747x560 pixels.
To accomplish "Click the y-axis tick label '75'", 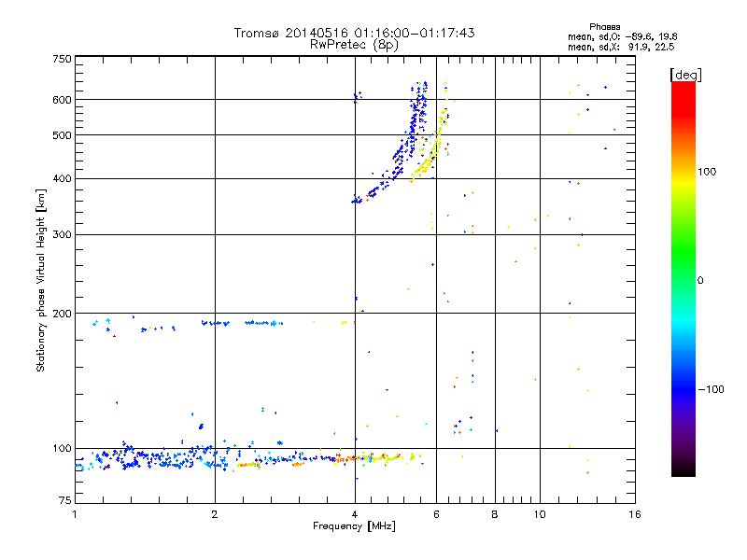I will pyautogui.click(x=65, y=500).
